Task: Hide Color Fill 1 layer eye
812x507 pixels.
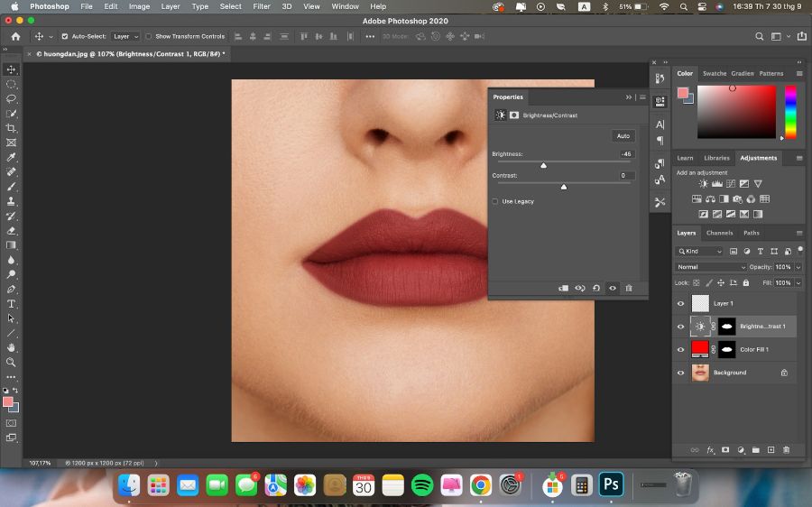Action: (681, 349)
